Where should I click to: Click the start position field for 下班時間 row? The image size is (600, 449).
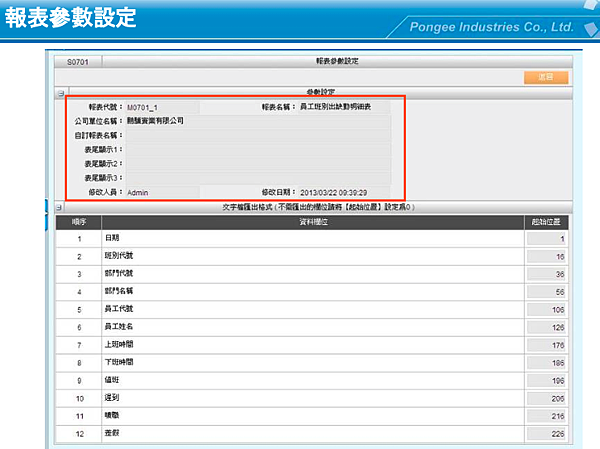click(x=546, y=363)
